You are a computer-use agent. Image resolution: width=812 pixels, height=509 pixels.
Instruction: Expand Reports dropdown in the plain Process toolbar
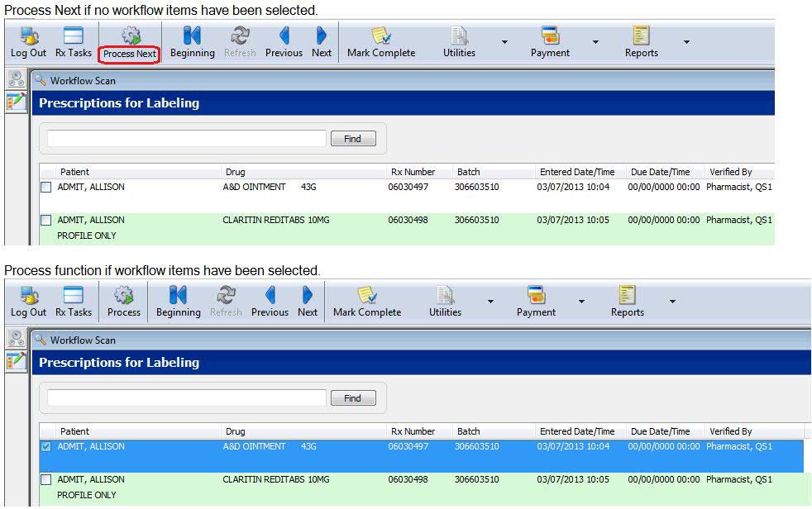click(x=672, y=301)
